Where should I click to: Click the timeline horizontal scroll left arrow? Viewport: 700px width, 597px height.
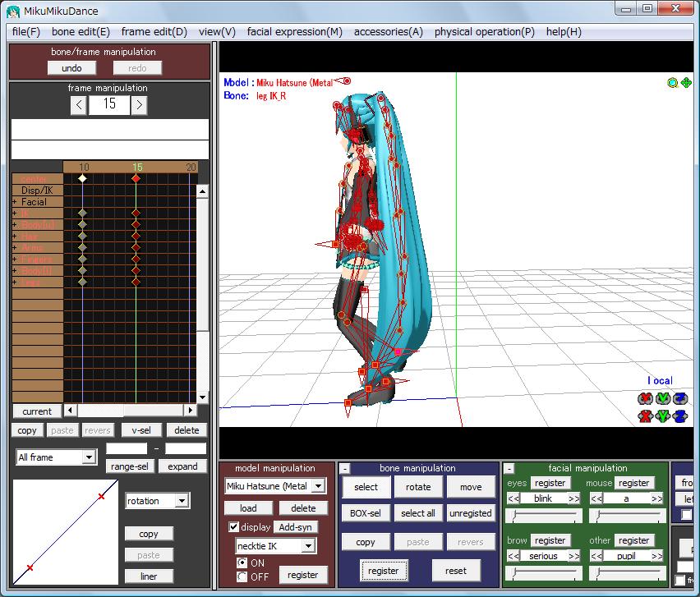tap(70, 410)
